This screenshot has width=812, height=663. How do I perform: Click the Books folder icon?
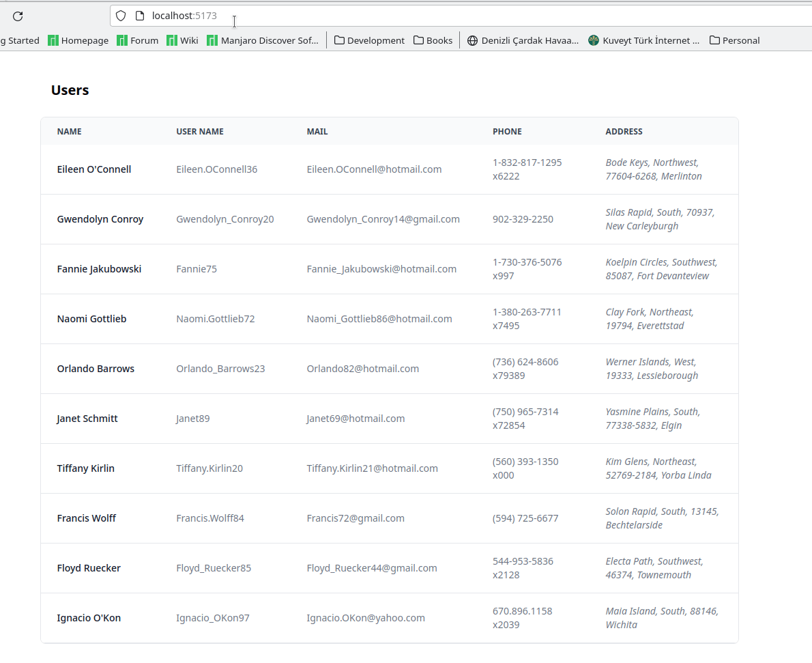pos(417,40)
